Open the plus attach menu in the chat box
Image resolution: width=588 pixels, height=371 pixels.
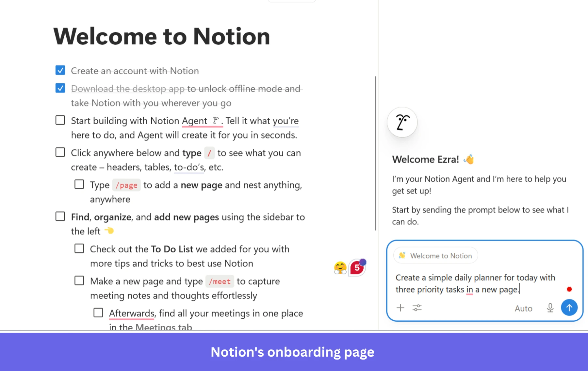click(400, 308)
